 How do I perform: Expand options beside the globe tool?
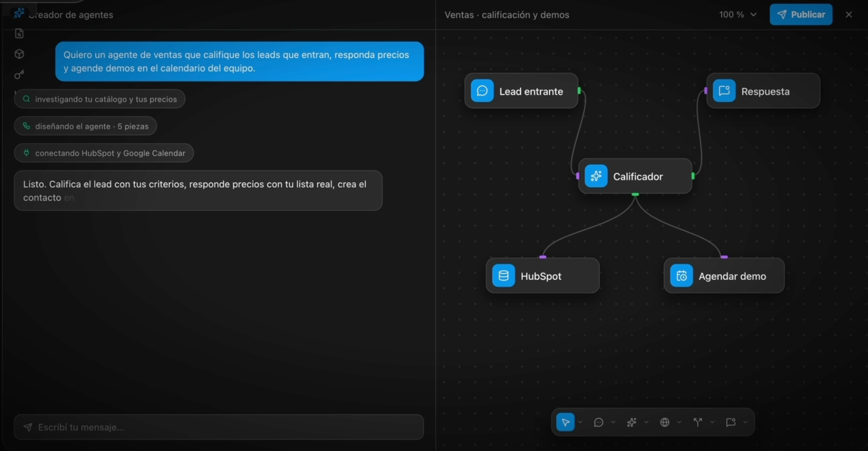[x=679, y=422]
